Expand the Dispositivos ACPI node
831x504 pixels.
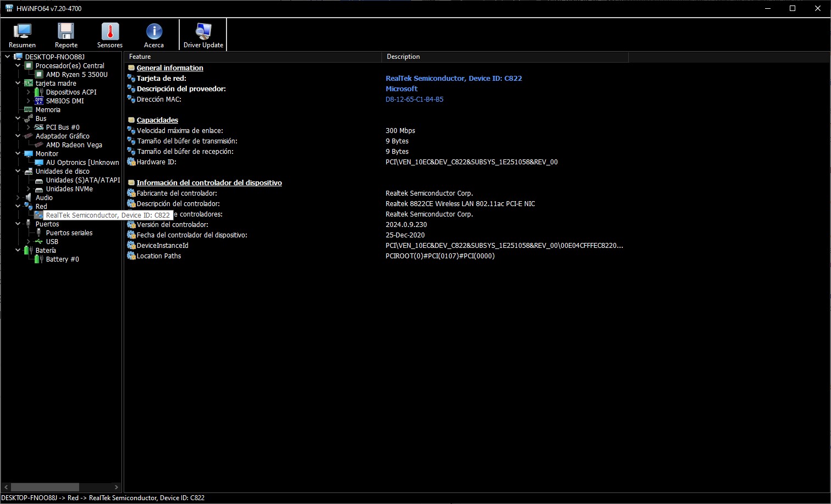pyautogui.click(x=29, y=92)
